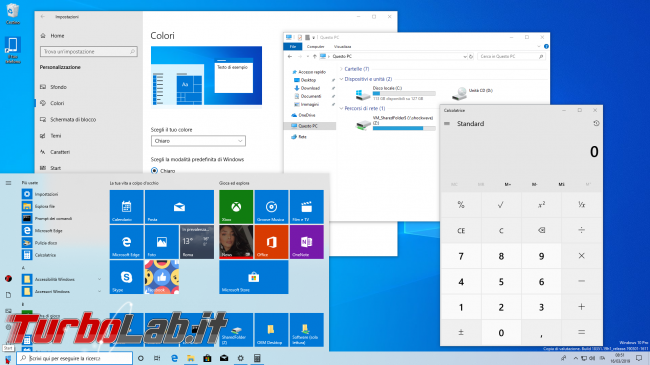The image size is (650, 365).
Task: Open the Microsoft Edge tile
Action: click(126, 242)
